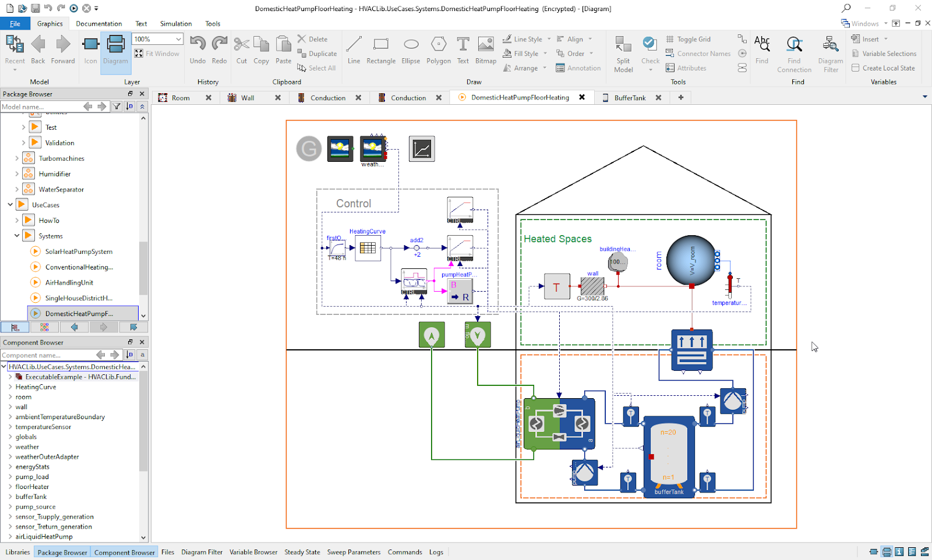Image resolution: width=932 pixels, height=560 pixels.
Task: Click the room sphere component
Action: tap(691, 260)
